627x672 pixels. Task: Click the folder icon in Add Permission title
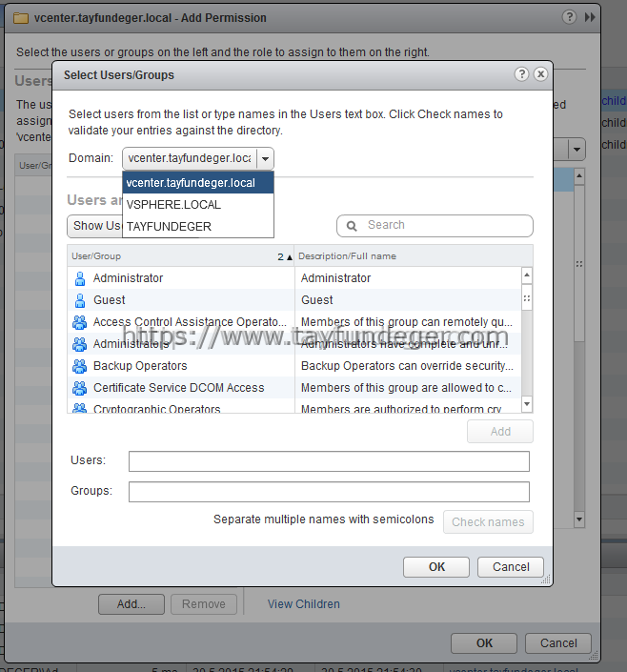tap(21, 18)
